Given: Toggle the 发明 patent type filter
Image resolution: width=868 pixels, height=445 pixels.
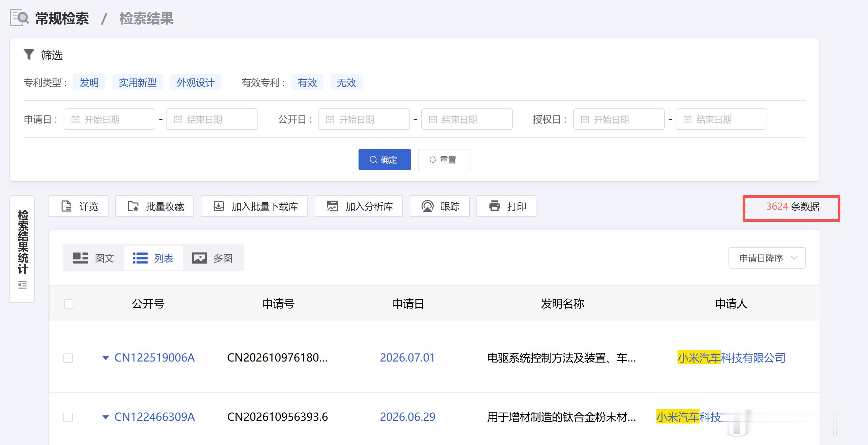Looking at the screenshot, I should click(89, 82).
